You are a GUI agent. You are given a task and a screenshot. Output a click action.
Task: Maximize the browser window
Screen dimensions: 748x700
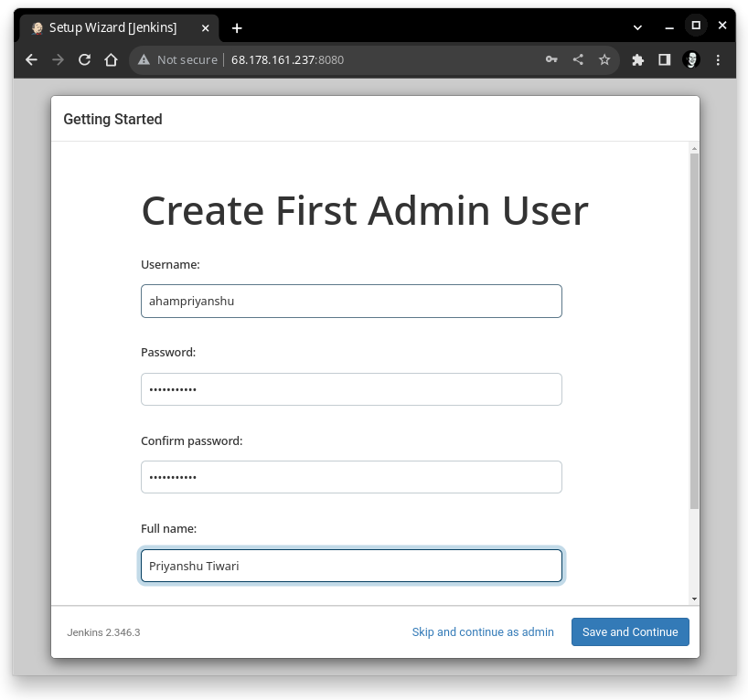click(696, 26)
